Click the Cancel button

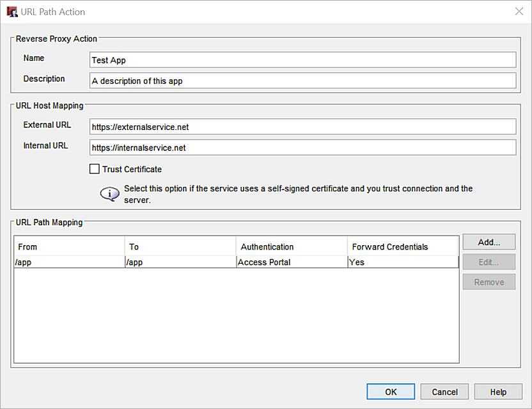click(444, 392)
